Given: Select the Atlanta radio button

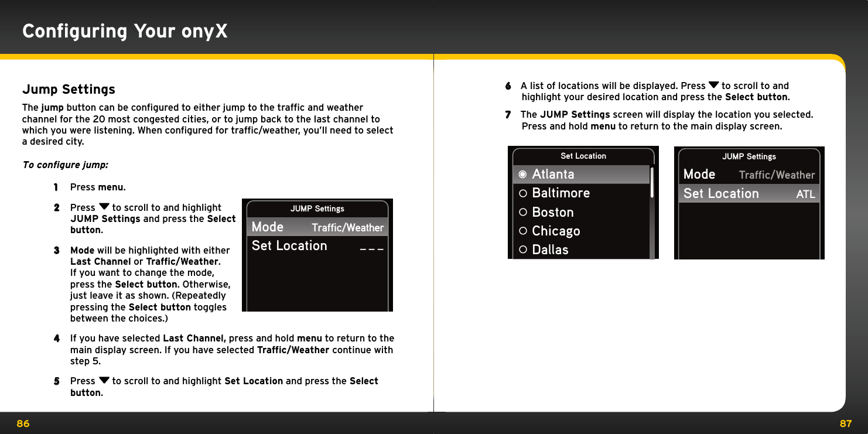Looking at the screenshot, I should pos(522,175).
